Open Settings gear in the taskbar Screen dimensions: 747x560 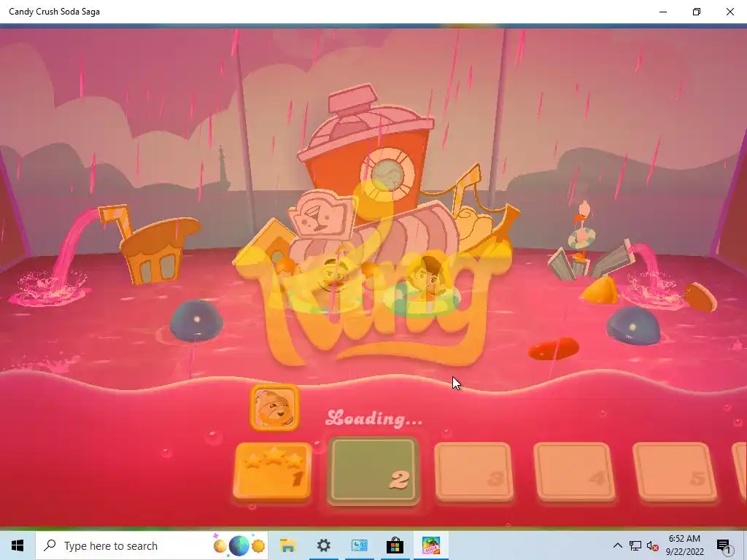[323, 545]
